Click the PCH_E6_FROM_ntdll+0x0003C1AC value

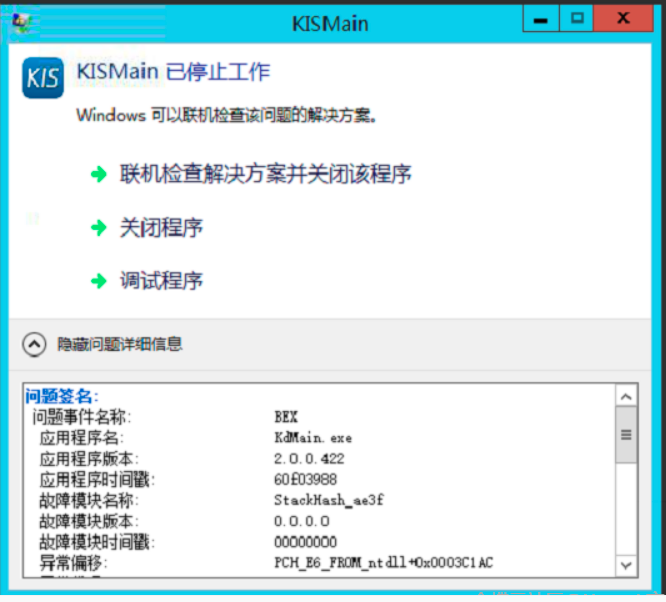[x=384, y=563]
